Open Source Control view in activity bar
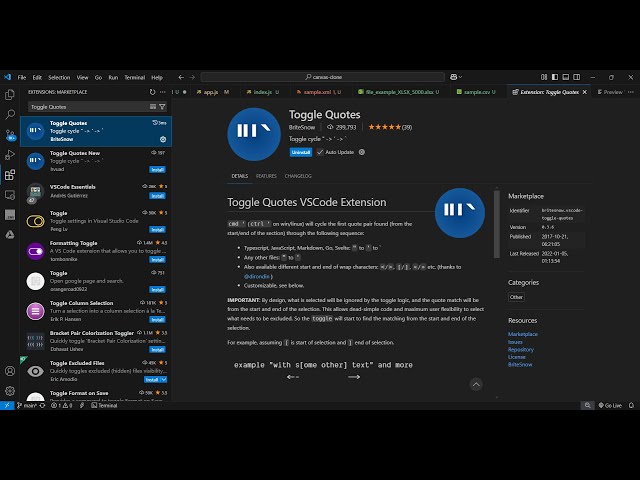The width and height of the screenshot is (640, 480). tap(10, 135)
